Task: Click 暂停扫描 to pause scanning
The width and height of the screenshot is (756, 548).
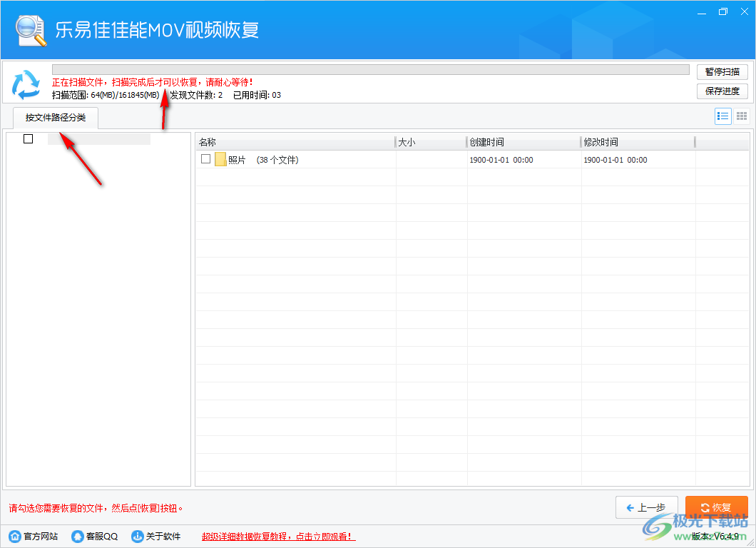Action: 722,72
